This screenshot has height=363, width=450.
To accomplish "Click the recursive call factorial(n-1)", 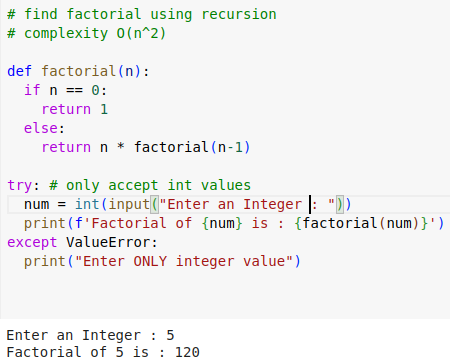I will [192, 147].
